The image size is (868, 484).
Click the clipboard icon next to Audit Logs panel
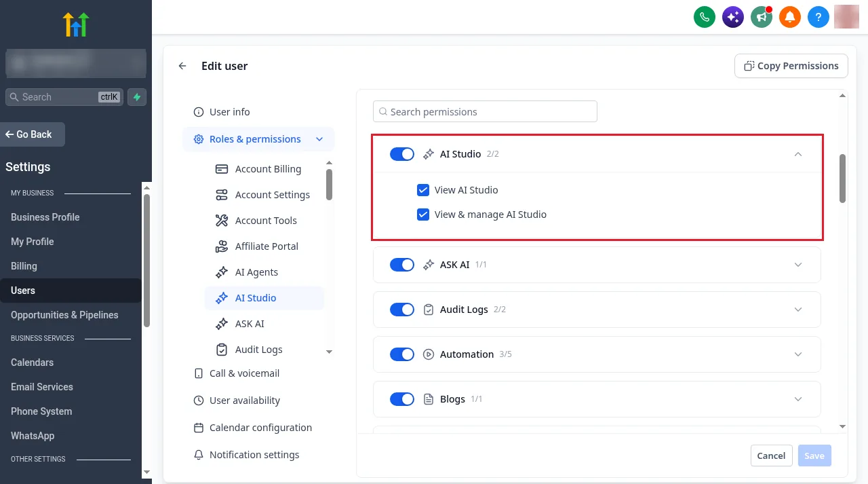[x=429, y=310]
